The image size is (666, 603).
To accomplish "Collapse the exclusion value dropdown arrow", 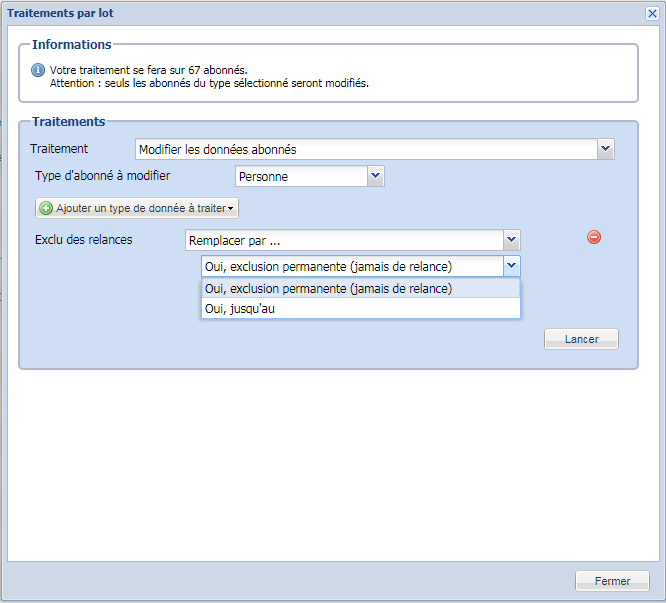I will (x=511, y=266).
